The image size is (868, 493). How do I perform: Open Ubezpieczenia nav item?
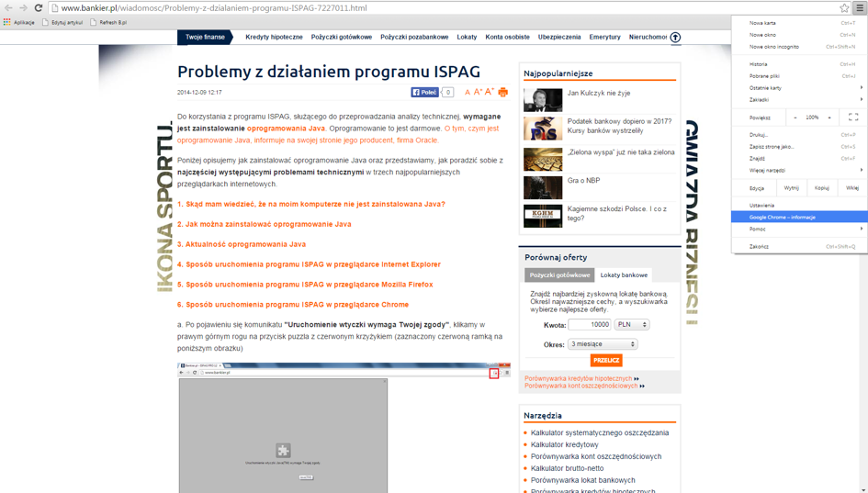(559, 37)
